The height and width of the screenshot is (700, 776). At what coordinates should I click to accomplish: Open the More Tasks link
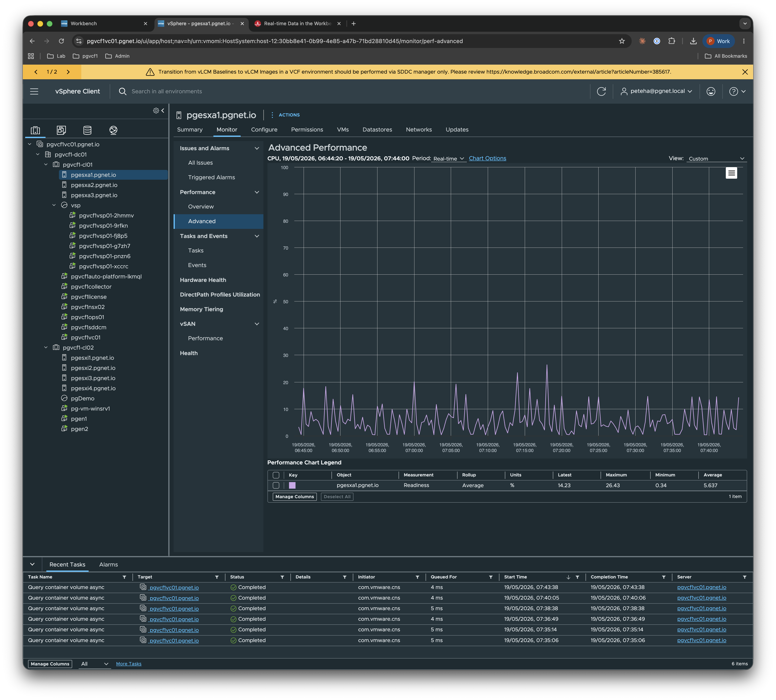(129, 664)
